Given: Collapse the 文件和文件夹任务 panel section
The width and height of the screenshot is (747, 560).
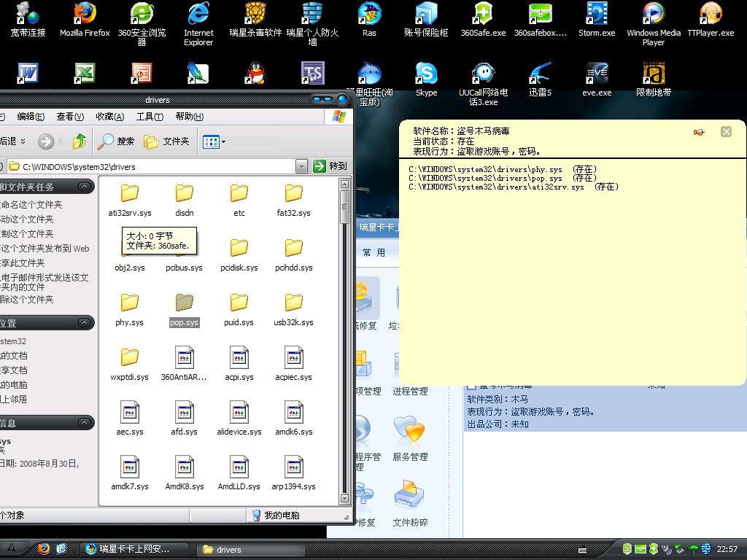Looking at the screenshot, I should [85, 187].
